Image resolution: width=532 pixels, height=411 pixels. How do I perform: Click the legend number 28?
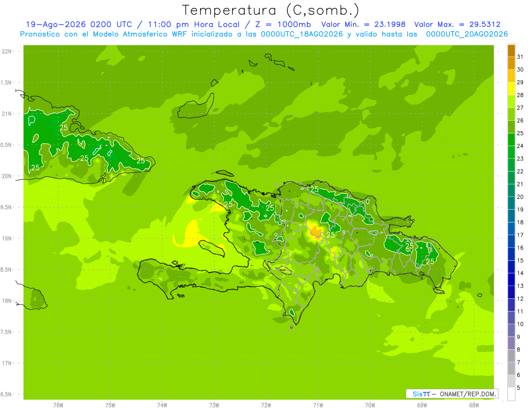(x=520, y=95)
